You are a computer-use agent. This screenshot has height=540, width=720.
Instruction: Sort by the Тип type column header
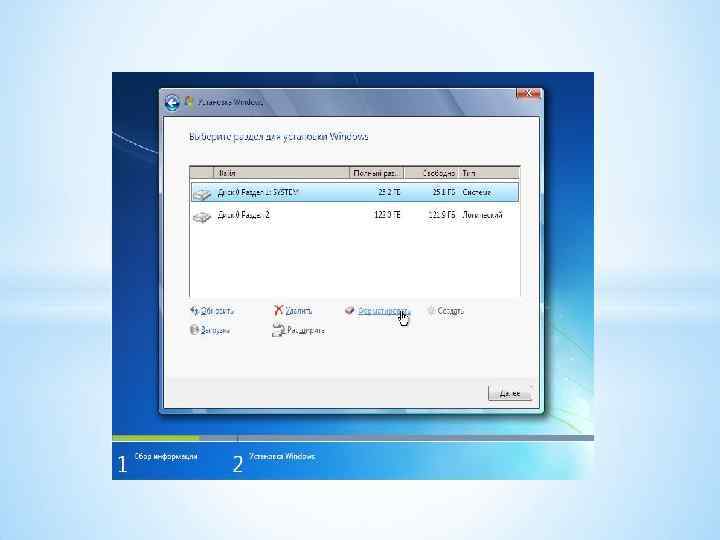(x=489, y=173)
